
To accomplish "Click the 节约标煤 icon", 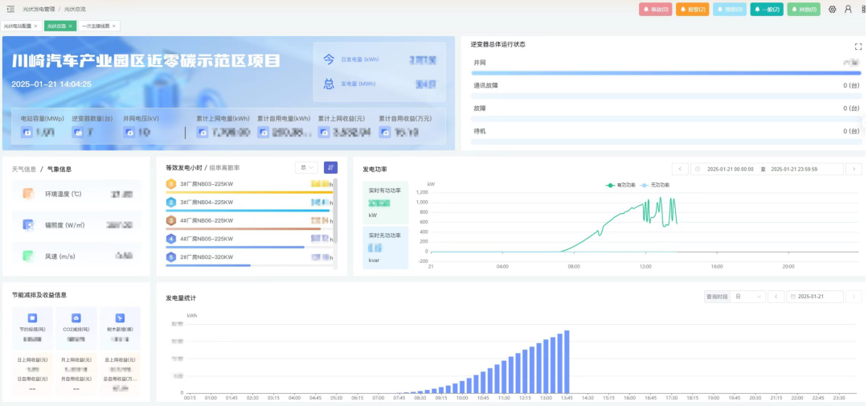I will pos(33,318).
